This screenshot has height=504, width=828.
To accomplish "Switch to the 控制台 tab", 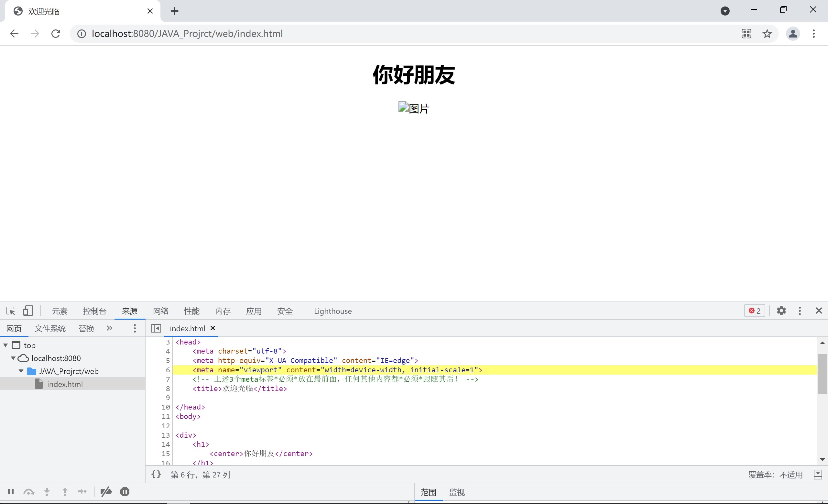I will 94,311.
